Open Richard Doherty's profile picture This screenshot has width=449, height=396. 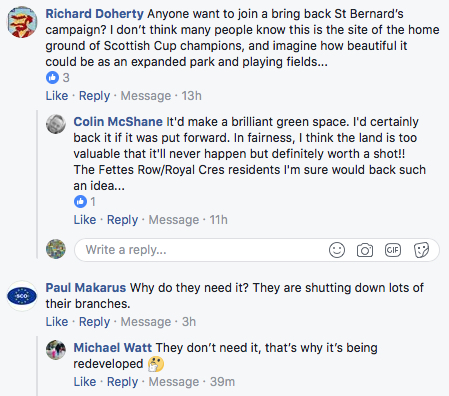[x=22, y=22]
